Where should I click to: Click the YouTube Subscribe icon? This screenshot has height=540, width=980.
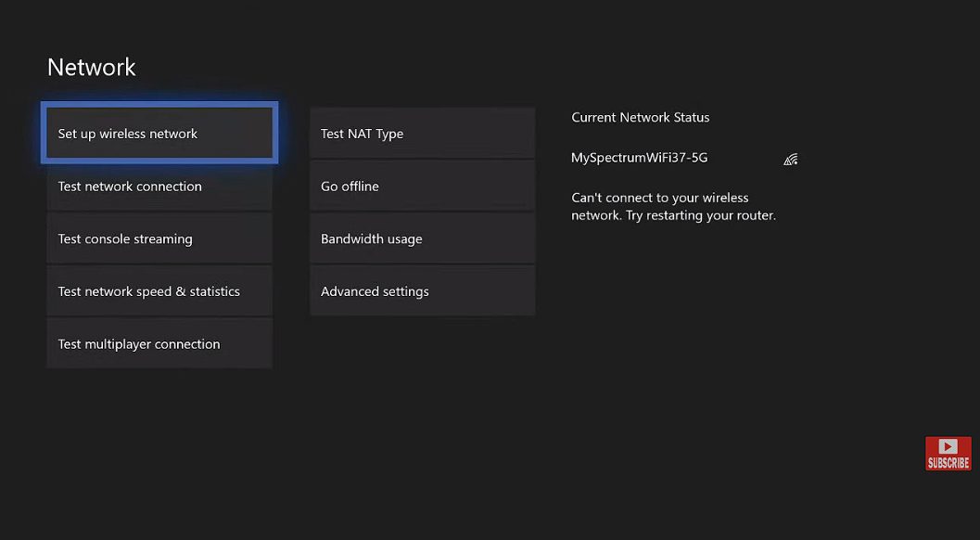tap(948, 453)
